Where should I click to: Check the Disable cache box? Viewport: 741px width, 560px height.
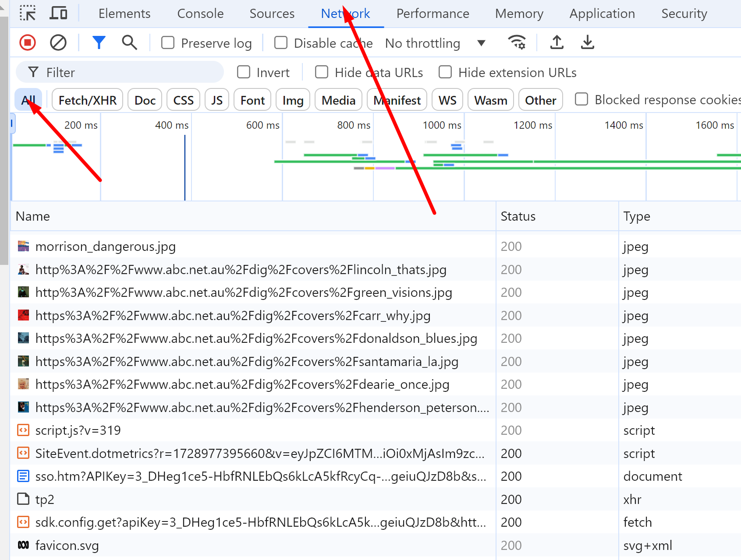[281, 42]
